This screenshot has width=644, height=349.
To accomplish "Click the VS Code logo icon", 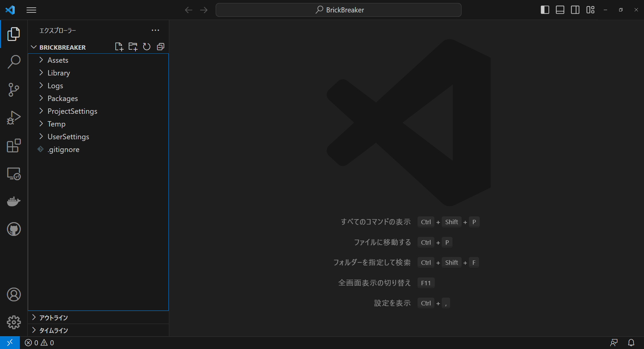I will point(10,10).
